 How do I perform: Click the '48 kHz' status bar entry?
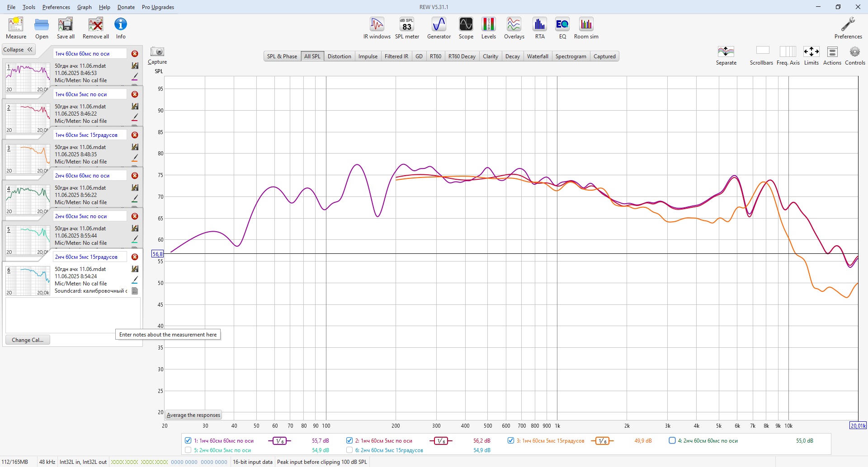pos(47,462)
